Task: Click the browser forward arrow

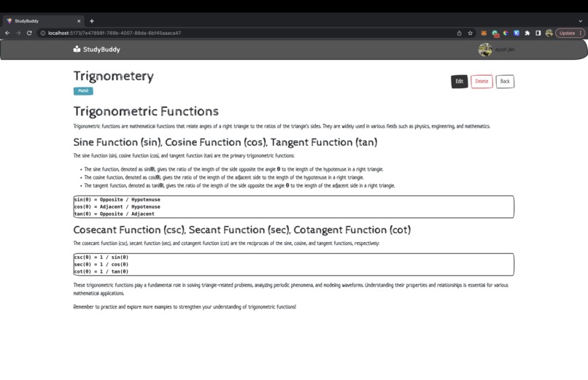Action: 18,33
